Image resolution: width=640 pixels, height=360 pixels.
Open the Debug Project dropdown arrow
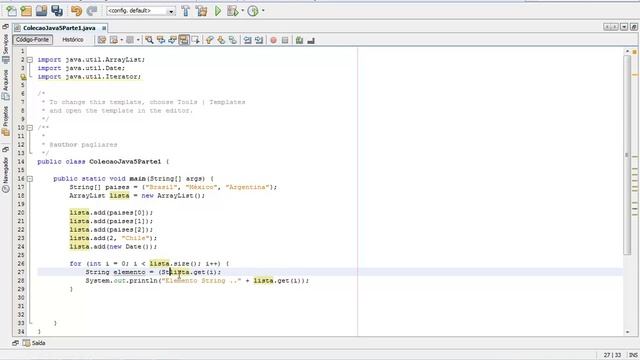(242, 11)
